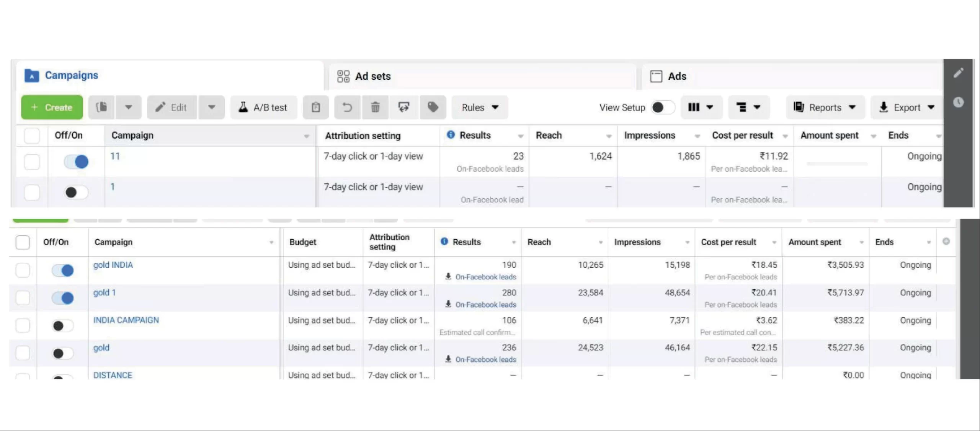Switch to the Ad sets tab

pos(372,76)
